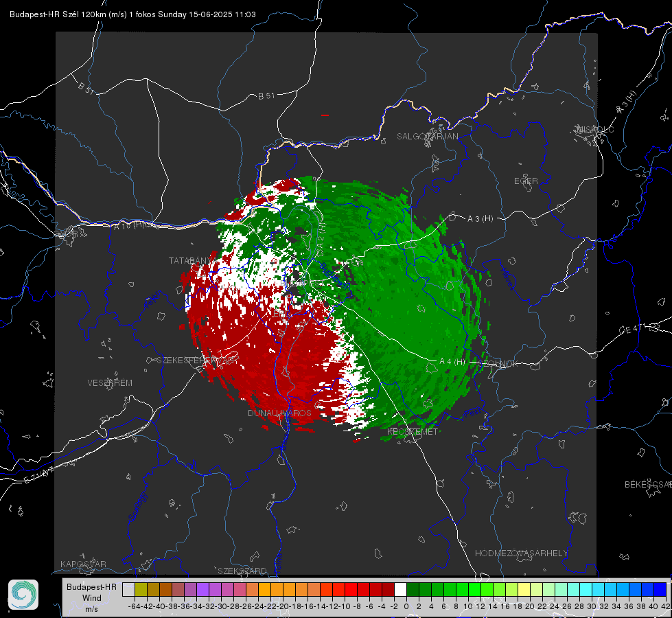This screenshot has height=618, width=672.
Task: Click the KECSKEMÉT city label
Action: 413,432
